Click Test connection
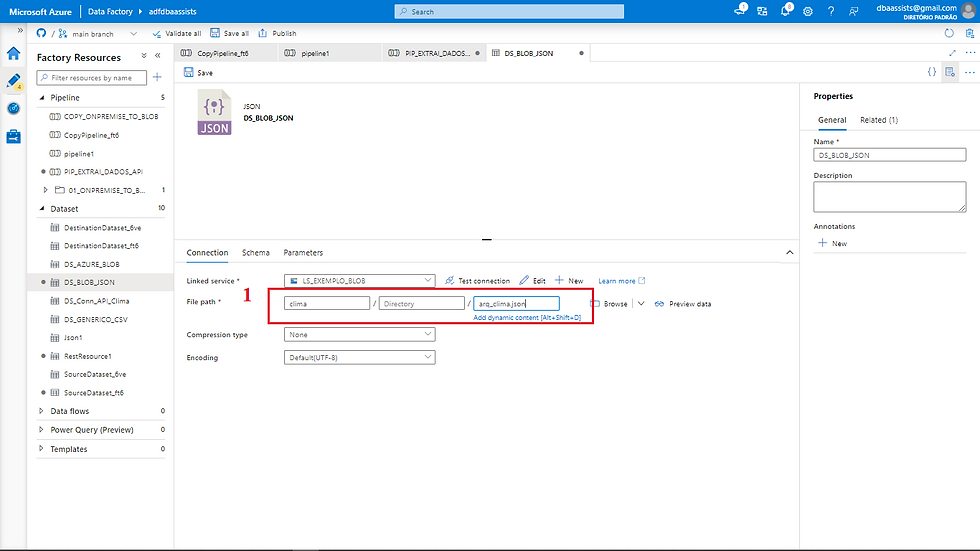Screen dimensions: 980x551 coord(478,280)
